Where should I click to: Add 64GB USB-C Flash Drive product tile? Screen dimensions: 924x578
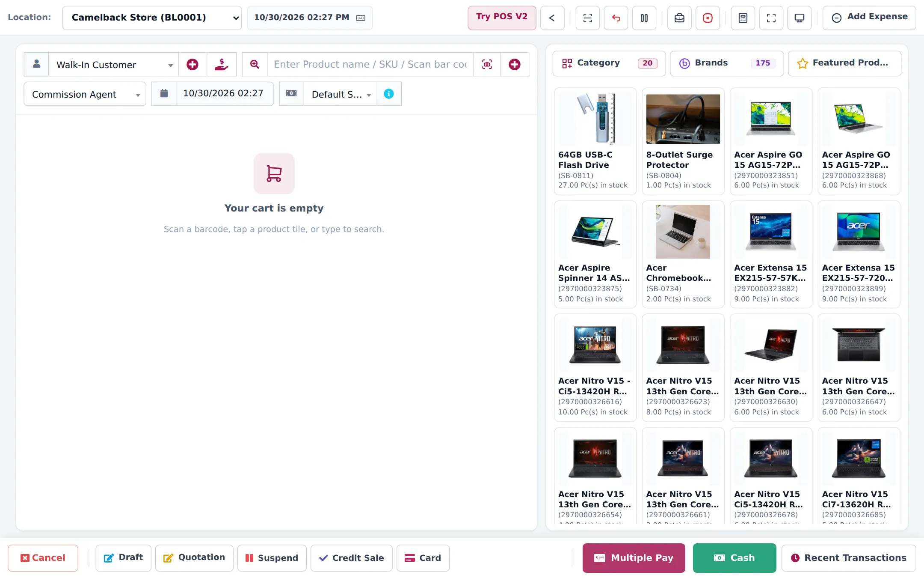(595, 141)
